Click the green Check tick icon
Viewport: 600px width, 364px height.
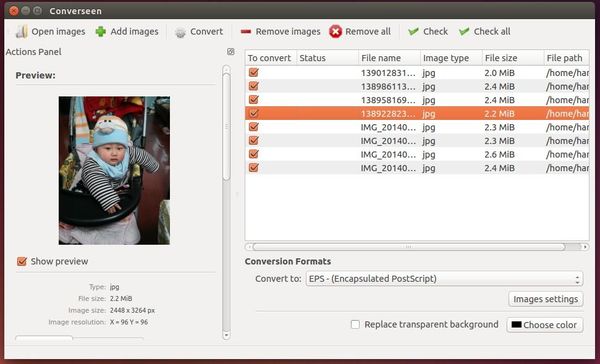(413, 31)
